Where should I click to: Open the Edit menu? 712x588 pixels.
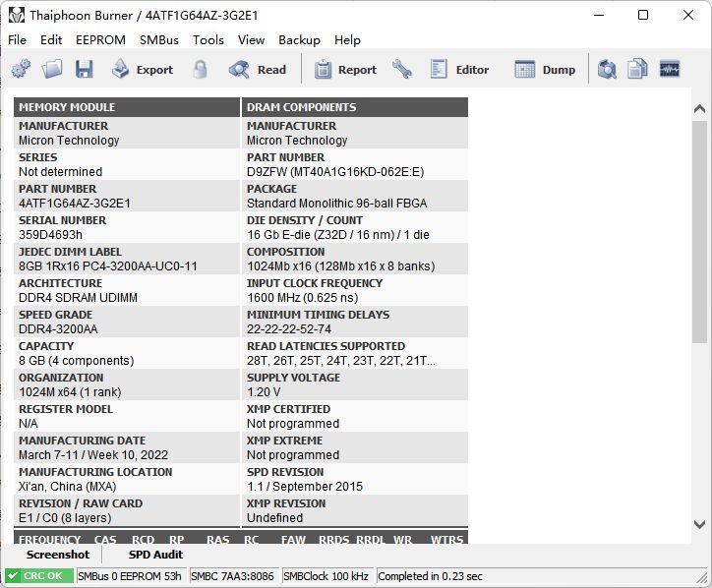pyautogui.click(x=51, y=40)
